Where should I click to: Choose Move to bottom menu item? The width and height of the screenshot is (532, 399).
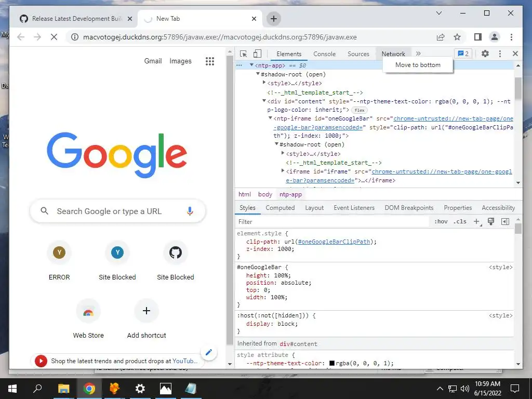(x=418, y=65)
